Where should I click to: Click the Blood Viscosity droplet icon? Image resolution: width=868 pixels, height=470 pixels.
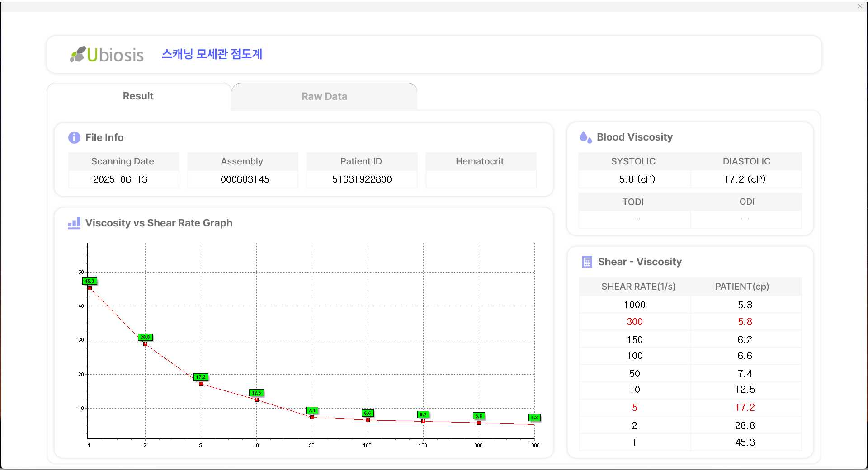point(585,137)
